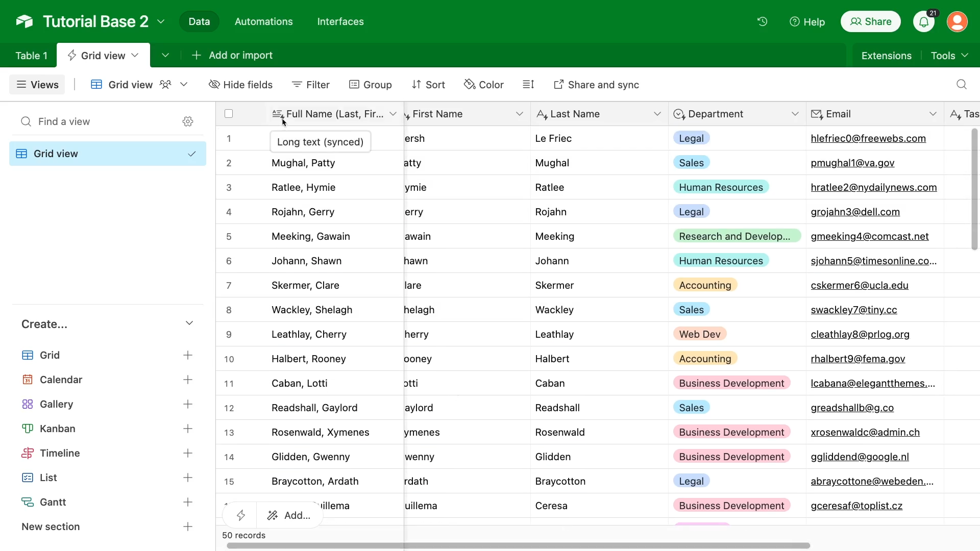Collapse the Create section chevron
Image resolution: width=980 pixels, height=551 pixels.
tap(189, 323)
